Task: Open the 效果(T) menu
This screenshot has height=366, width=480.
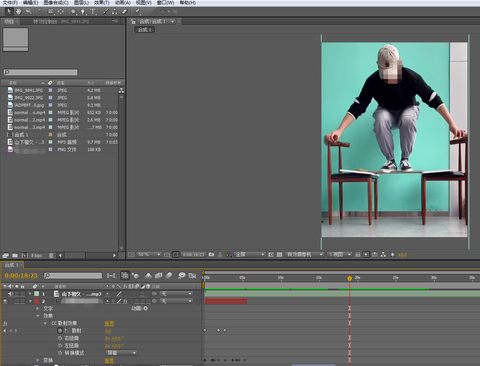Action: (102, 3)
